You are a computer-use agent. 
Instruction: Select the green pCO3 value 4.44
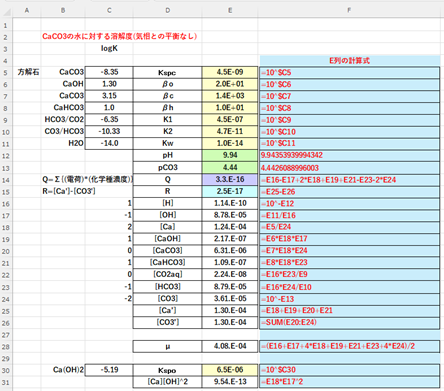[230, 168]
